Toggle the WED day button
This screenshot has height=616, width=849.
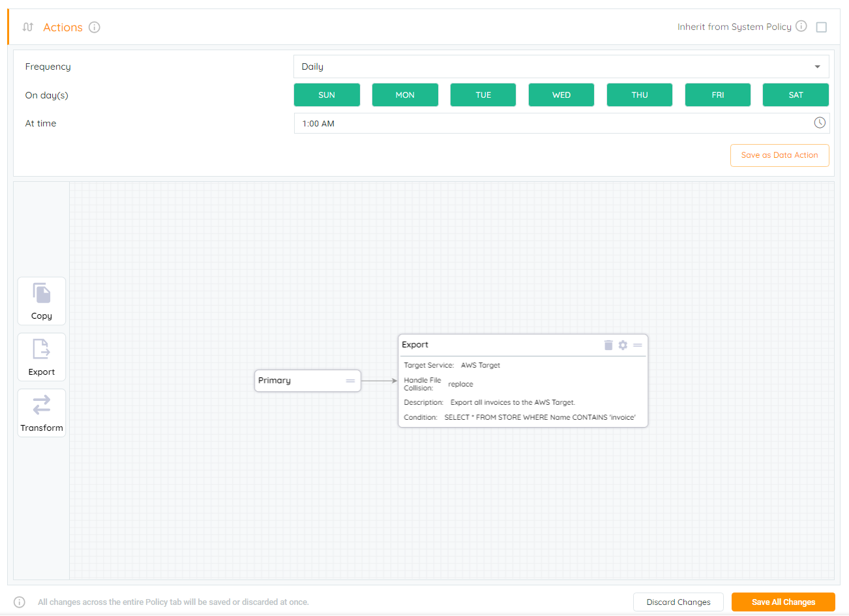tap(561, 95)
